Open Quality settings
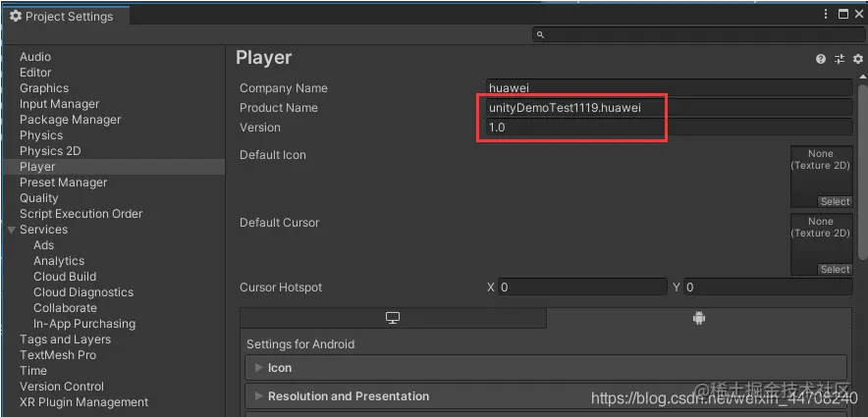The height and width of the screenshot is (417, 868). tap(38, 198)
